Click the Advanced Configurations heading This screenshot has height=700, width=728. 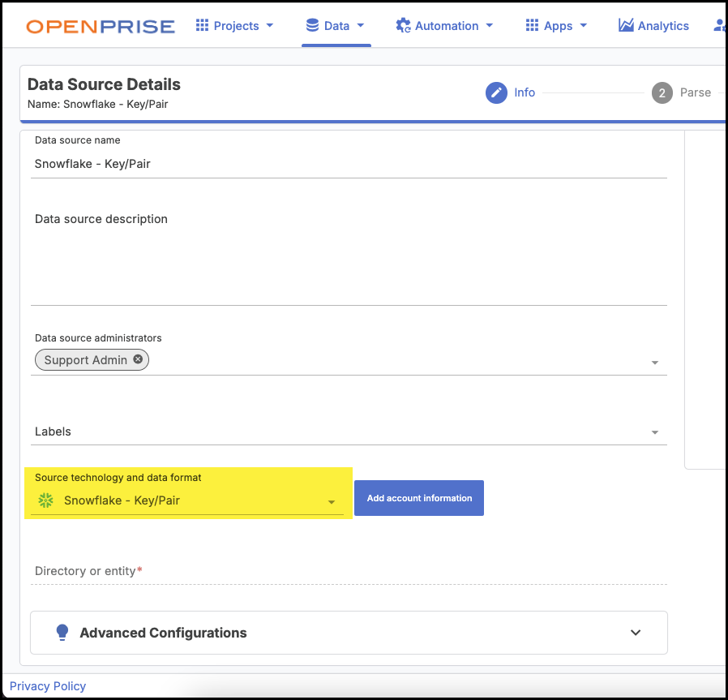click(x=163, y=633)
